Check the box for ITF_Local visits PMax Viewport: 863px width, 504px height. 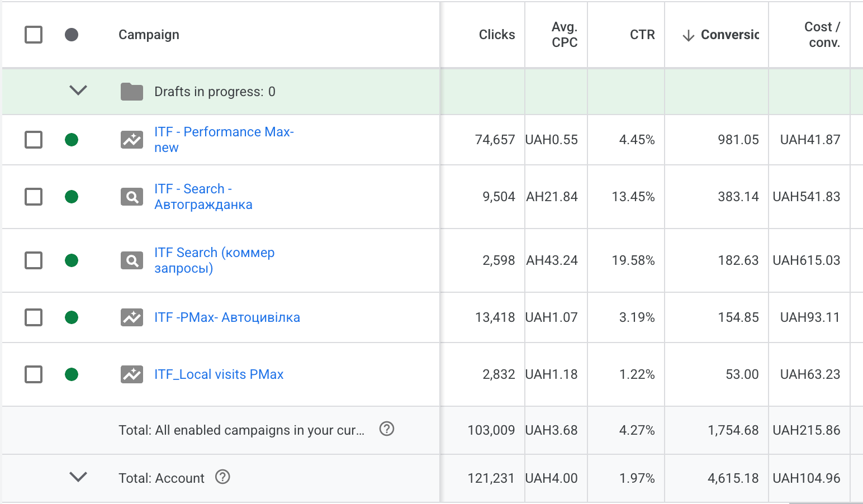pyautogui.click(x=34, y=374)
